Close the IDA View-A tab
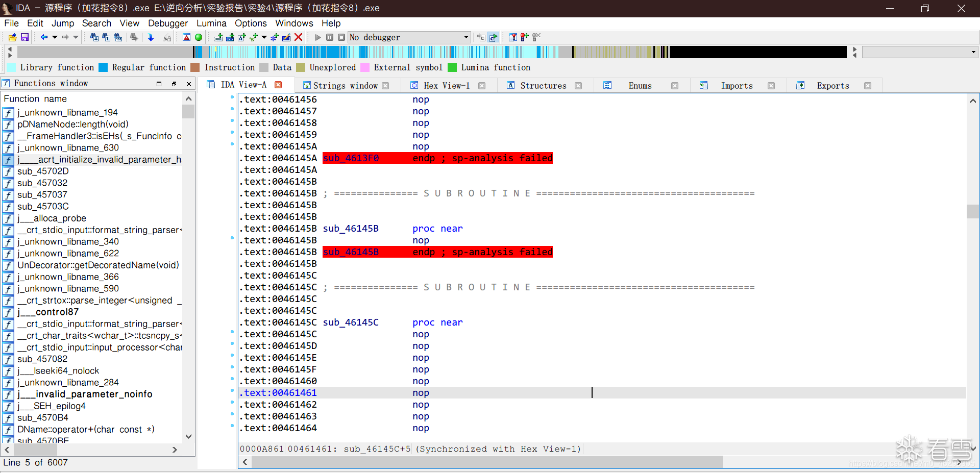980x473 pixels. click(x=278, y=85)
